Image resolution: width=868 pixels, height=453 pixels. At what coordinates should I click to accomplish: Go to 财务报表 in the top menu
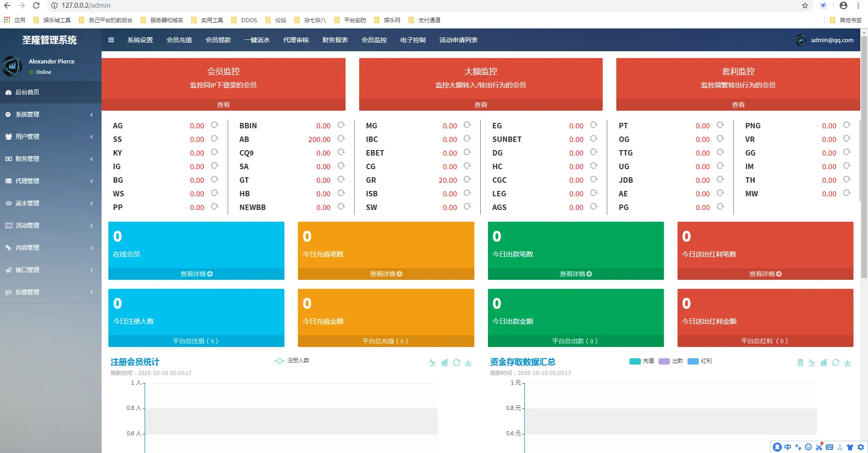click(x=335, y=40)
